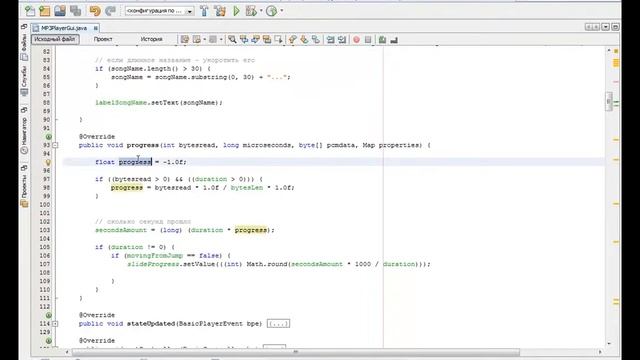The image size is (640, 360).
Task: Open the project configuration combo box
Action: point(159,11)
